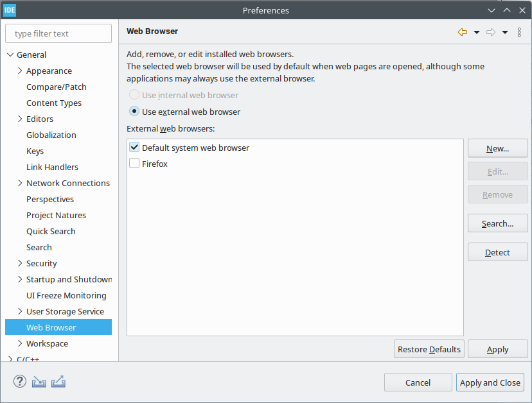
Task: Click the filter text input field
Action: pyautogui.click(x=58, y=33)
